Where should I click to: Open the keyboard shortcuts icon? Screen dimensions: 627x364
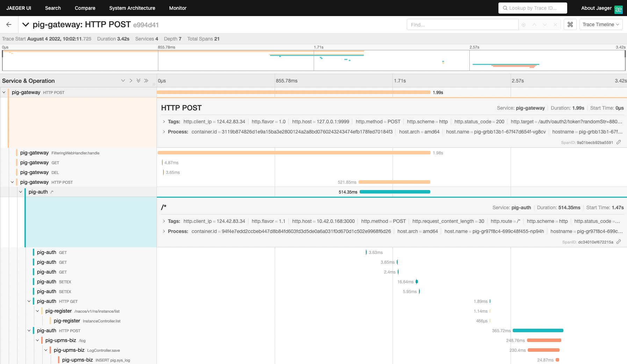coord(570,24)
